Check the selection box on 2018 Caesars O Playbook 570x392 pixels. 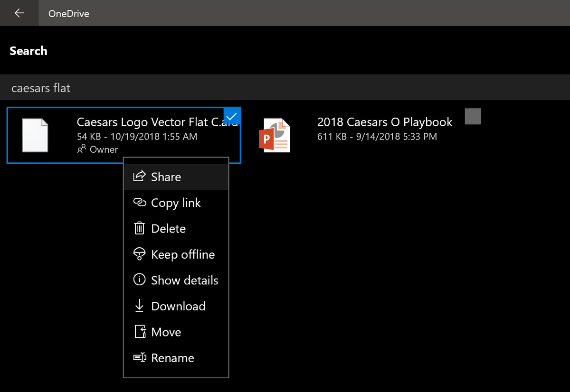pyautogui.click(x=473, y=116)
